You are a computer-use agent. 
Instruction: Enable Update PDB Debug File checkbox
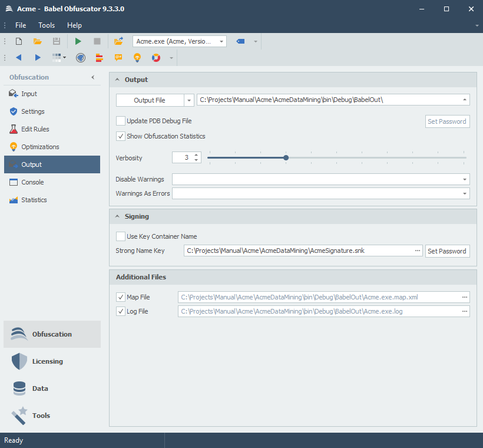pyautogui.click(x=121, y=121)
